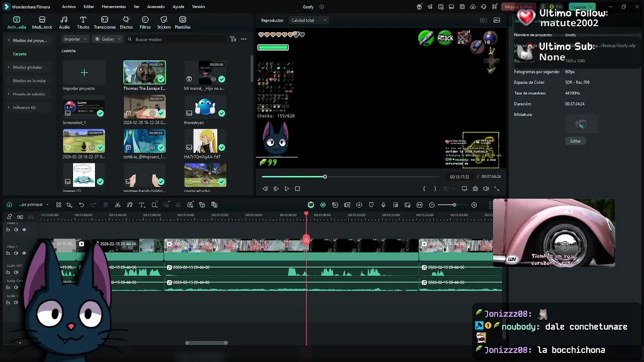Open the ...po principal timeline dropdown

(x=33, y=205)
